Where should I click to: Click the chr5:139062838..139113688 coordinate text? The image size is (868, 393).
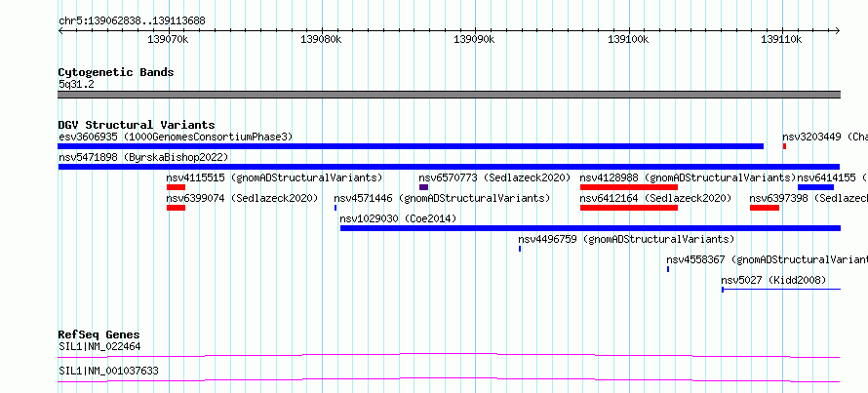132,21
